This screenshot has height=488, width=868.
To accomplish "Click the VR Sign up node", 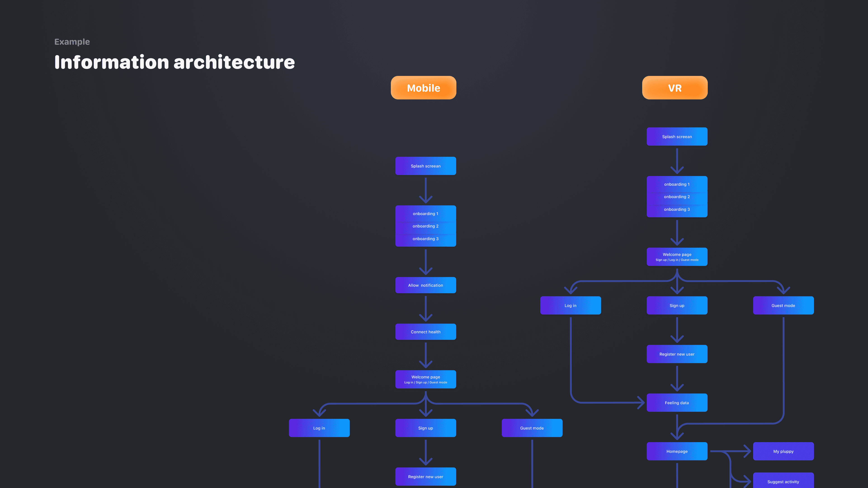I will (677, 305).
